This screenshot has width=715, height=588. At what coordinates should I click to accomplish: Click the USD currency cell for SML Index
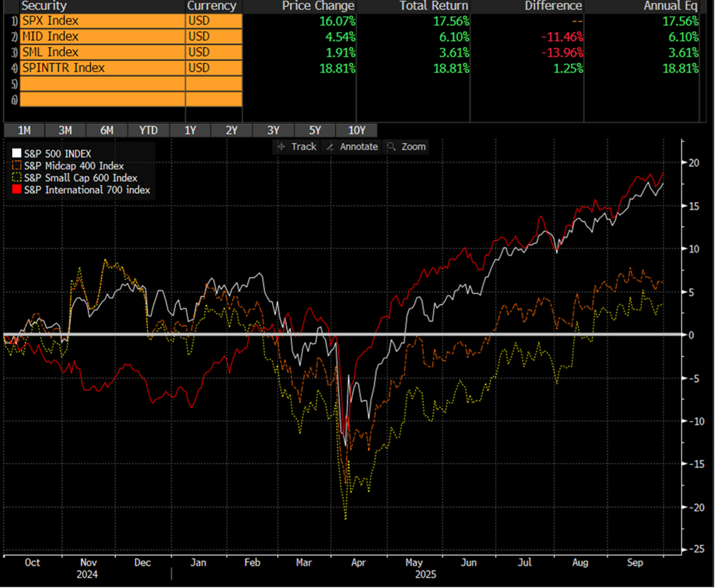[x=214, y=52]
